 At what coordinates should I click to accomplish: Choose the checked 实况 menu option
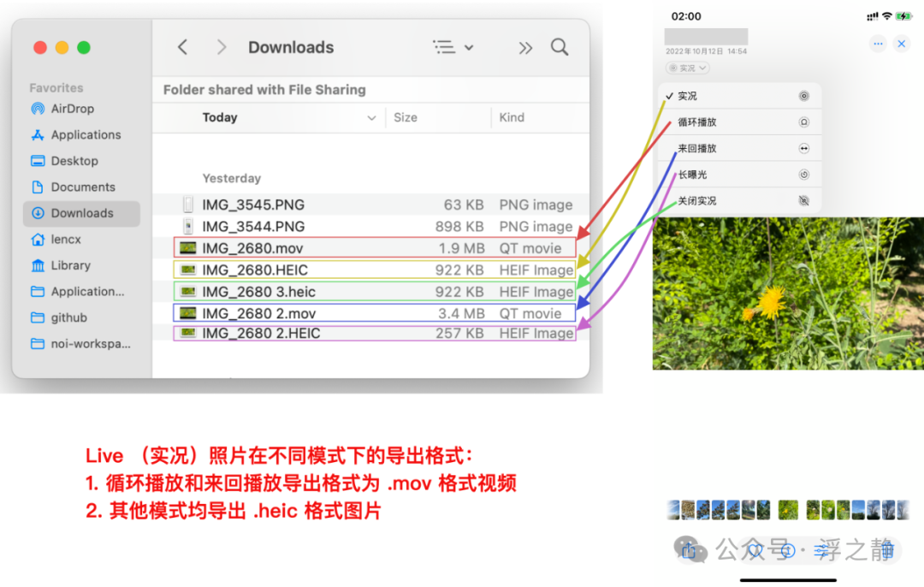[739, 96]
